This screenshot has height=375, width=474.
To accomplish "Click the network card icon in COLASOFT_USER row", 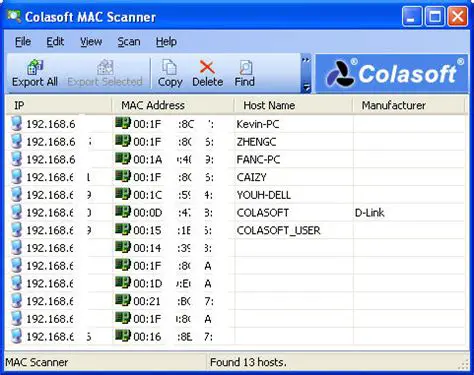I will (123, 229).
